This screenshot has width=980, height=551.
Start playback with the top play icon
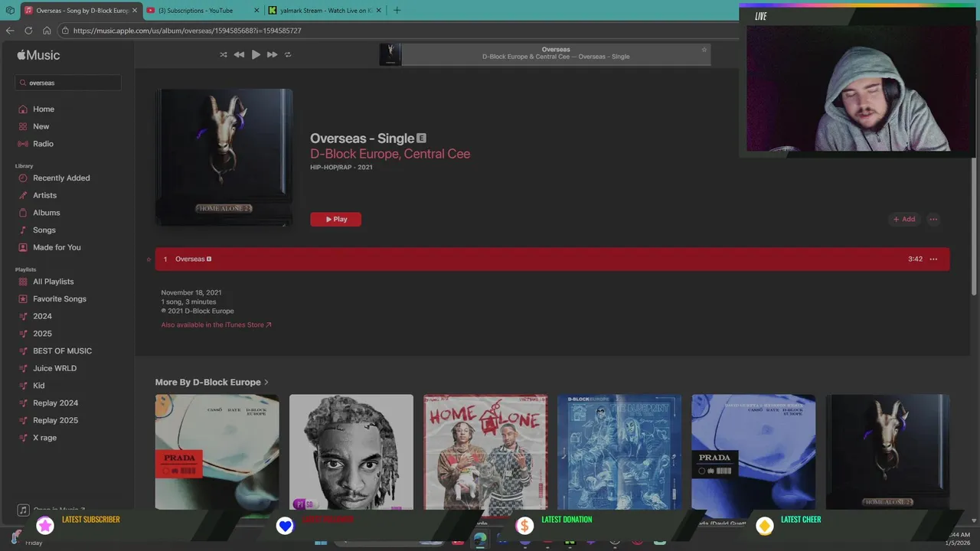(x=256, y=54)
